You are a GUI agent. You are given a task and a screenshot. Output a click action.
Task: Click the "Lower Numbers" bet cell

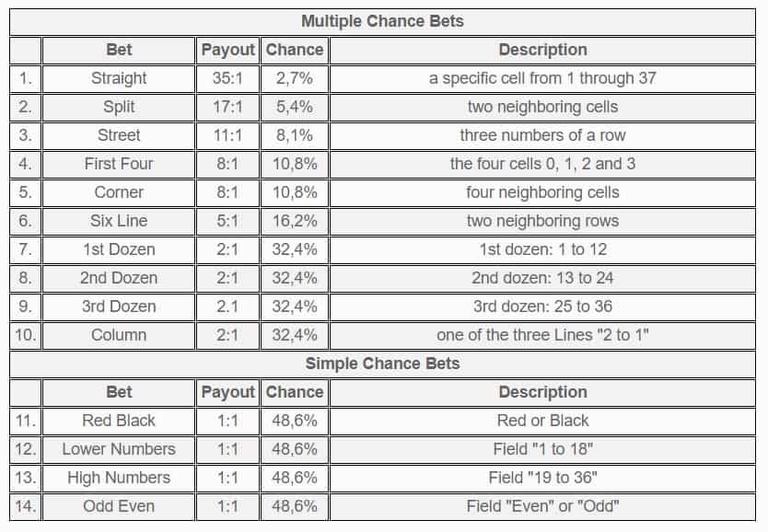[119, 449]
